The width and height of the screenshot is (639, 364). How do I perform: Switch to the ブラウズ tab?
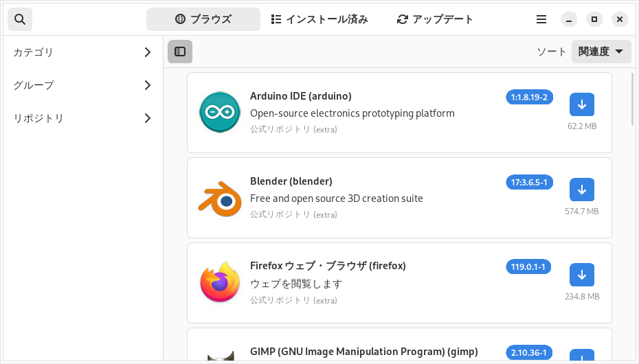[203, 19]
